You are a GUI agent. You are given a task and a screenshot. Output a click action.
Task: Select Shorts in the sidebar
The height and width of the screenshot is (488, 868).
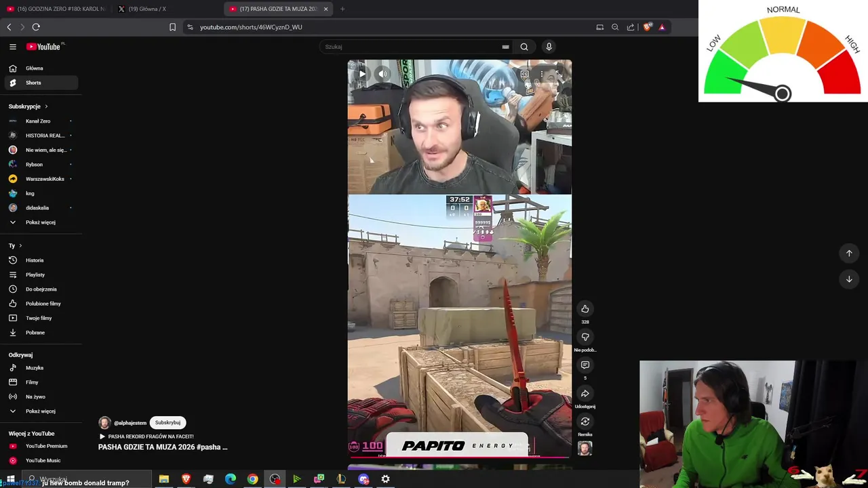41,83
